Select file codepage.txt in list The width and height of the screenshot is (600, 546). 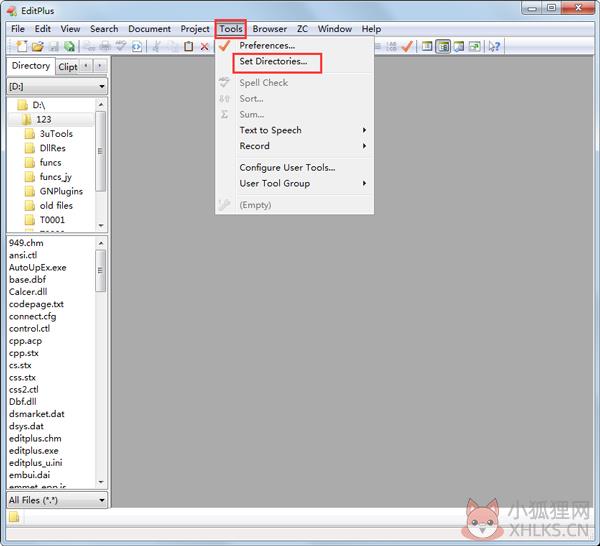coord(36,304)
